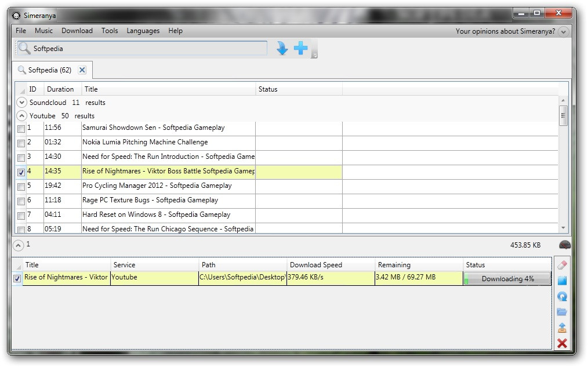This screenshot has width=588, height=367.
Task: Check the Need for Speed Chicago Sequence row
Action: click(21, 230)
